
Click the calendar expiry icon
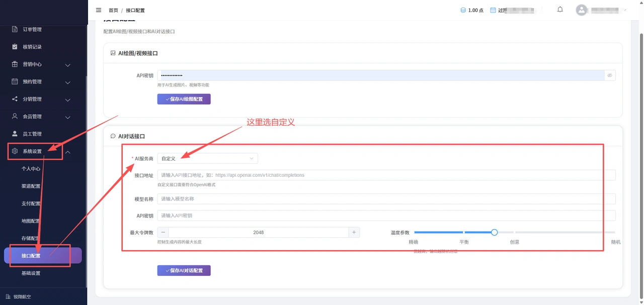tap(493, 10)
